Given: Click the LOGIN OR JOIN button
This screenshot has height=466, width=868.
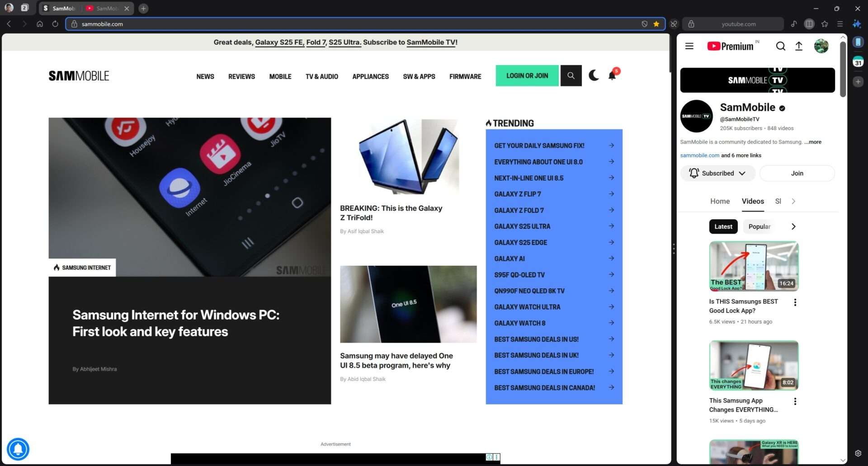Looking at the screenshot, I should coord(527,76).
